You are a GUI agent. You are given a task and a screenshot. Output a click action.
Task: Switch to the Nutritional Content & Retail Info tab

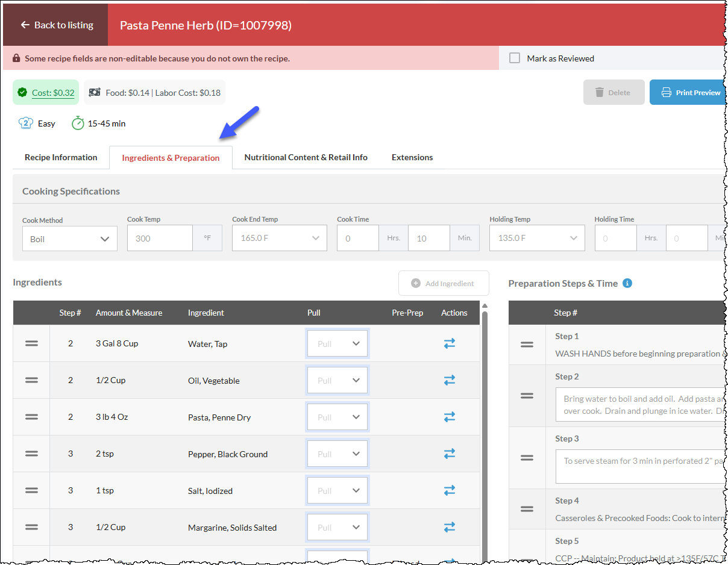(306, 157)
